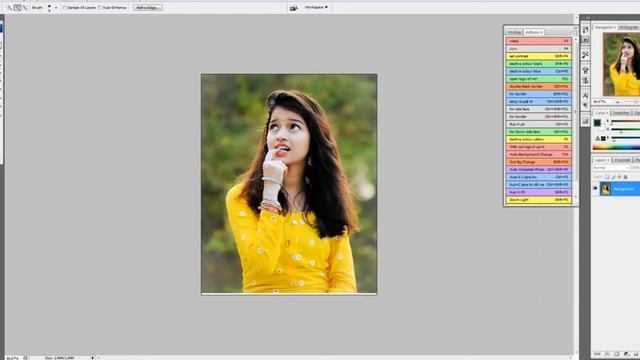Screen dimensions: 640x360
Task: Toggle lock position icon
Action: click(619, 177)
